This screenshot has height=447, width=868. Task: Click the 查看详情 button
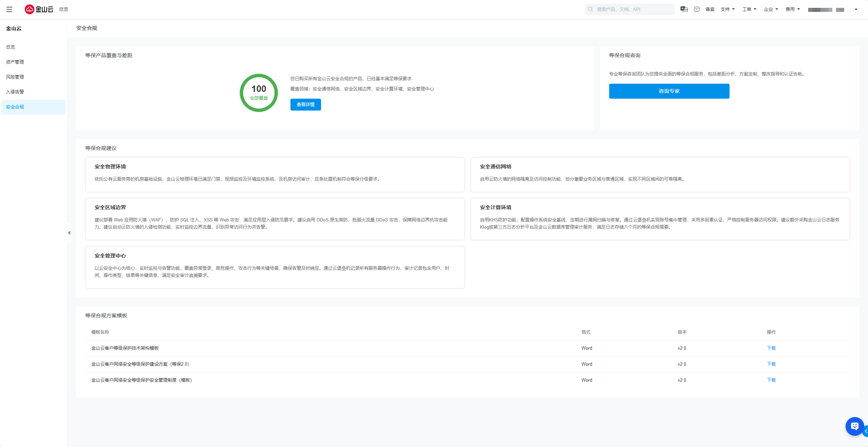pyautogui.click(x=305, y=104)
